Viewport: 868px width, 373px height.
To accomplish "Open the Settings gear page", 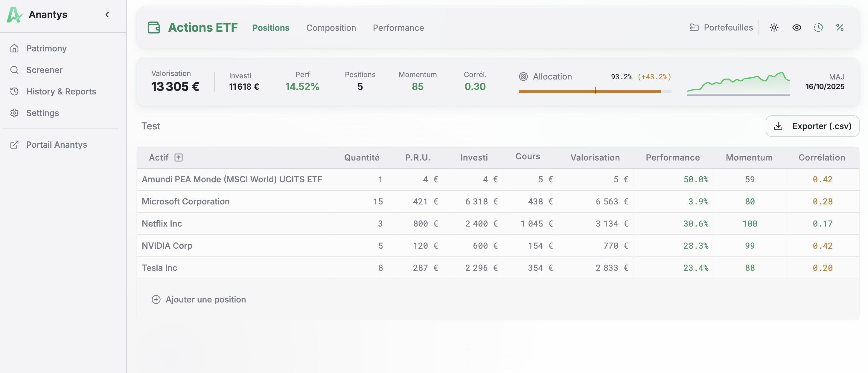I will tap(42, 113).
